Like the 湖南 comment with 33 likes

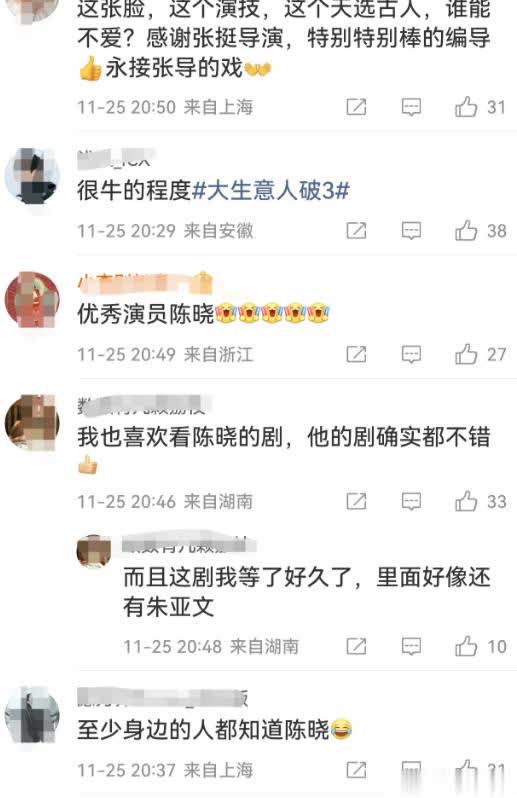[x=466, y=501]
